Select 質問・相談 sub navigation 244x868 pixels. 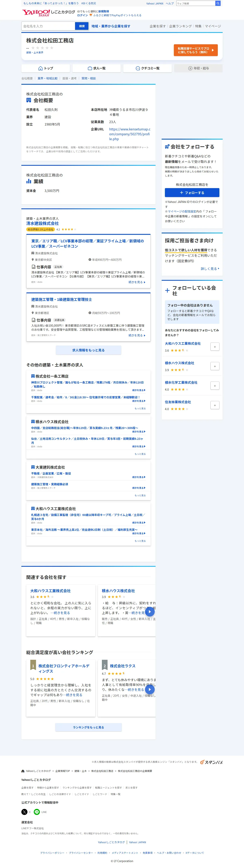click(88, 78)
